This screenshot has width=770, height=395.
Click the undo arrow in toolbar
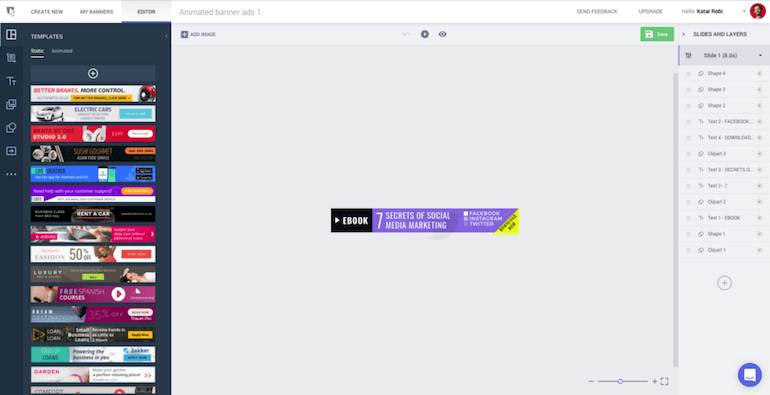coord(407,34)
